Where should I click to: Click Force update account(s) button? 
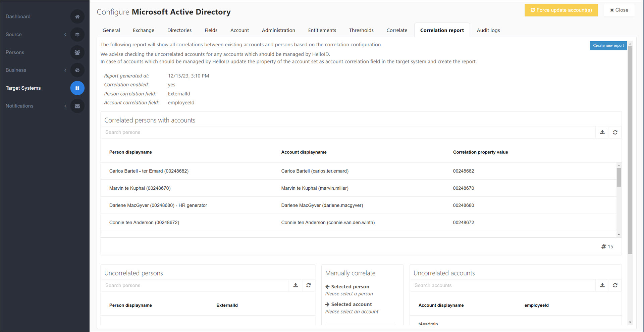[x=561, y=10]
